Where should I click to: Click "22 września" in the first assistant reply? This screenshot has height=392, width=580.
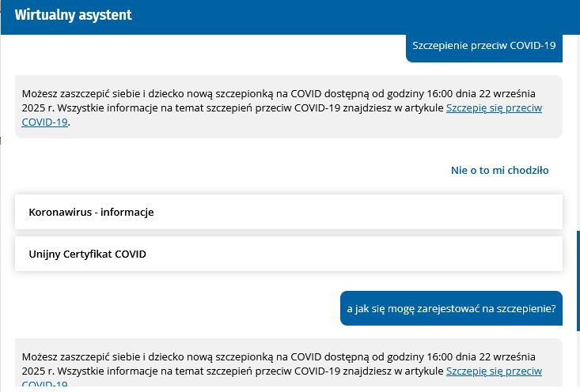click(508, 94)
